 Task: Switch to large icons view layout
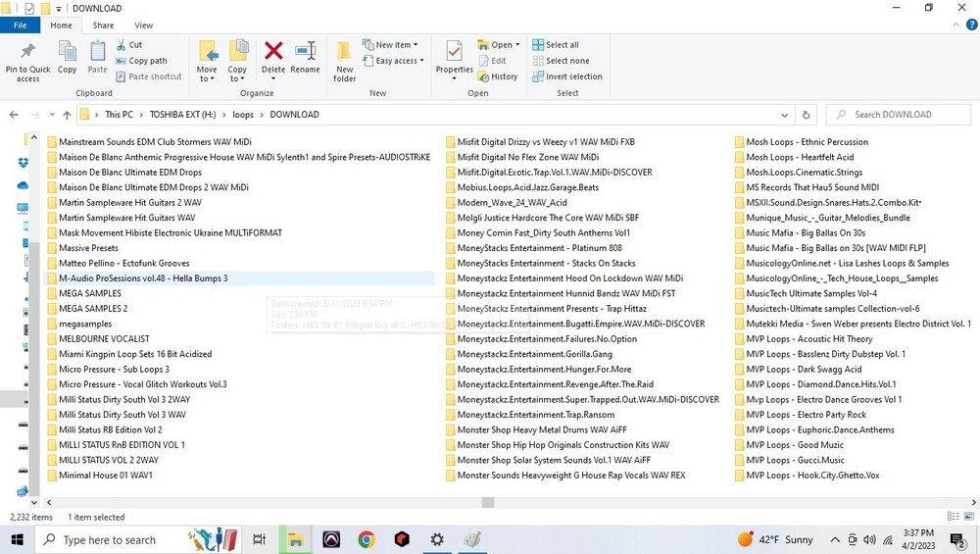(x=969, y=517)
